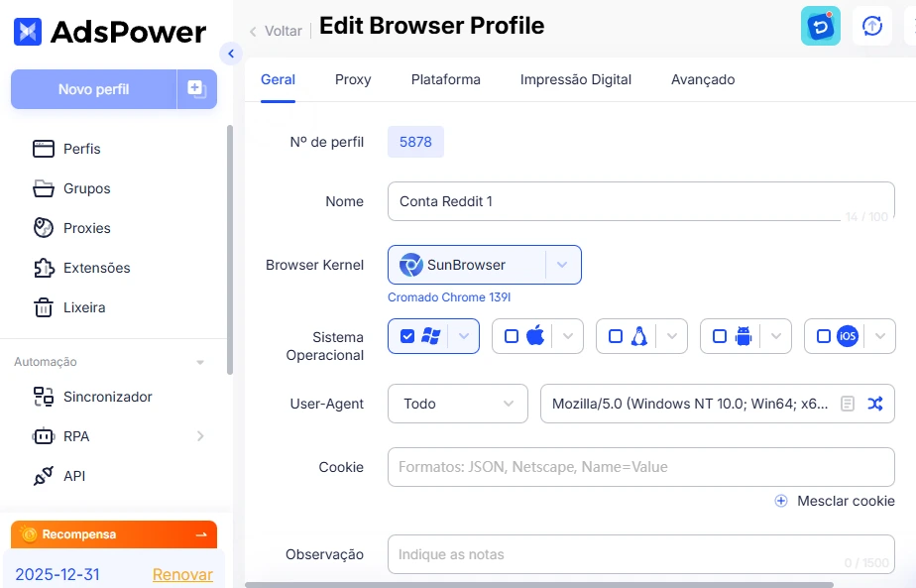Switch to the Proxy tab
916x588 pixels.
click(x=353, y=79)
